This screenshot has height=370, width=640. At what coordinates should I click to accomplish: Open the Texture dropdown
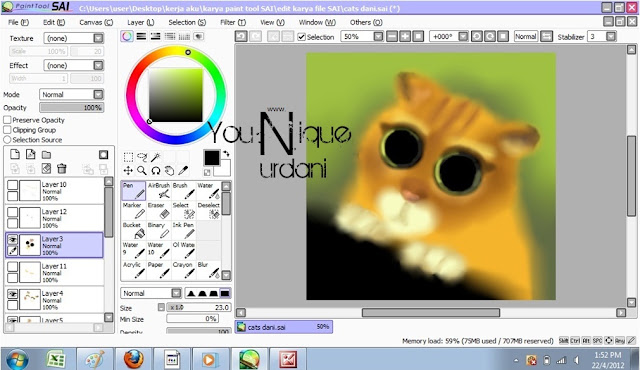98,38
